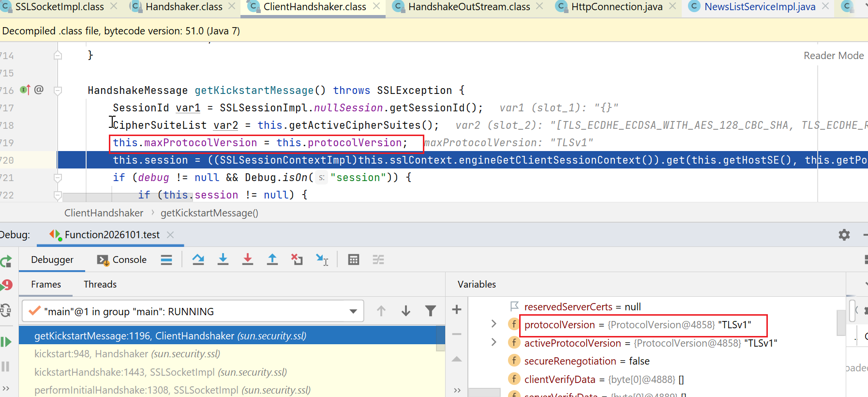
Task: Expand the activeProtocolVersion variable node
Action: (x=494, y=342)
